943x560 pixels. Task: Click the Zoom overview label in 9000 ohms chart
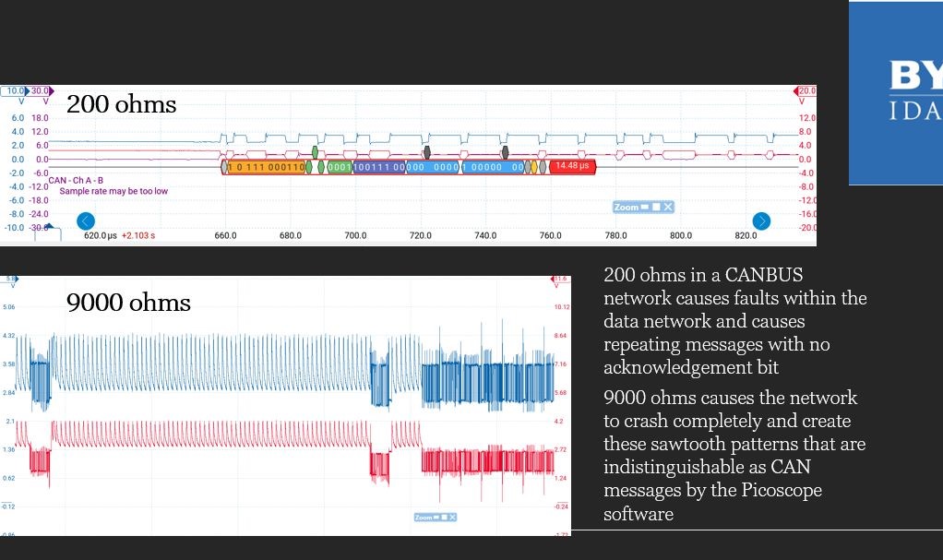424,518
